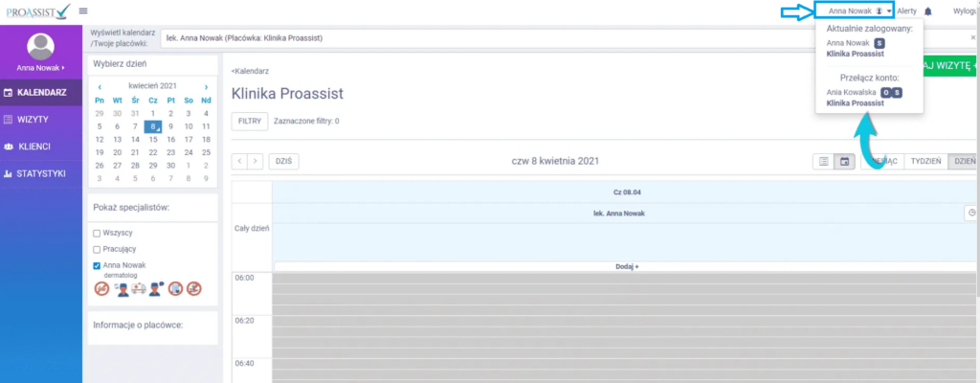This screenshot has height=383, width=980.
Task: Check the Wszyscy checkbox
Action: 97,233
